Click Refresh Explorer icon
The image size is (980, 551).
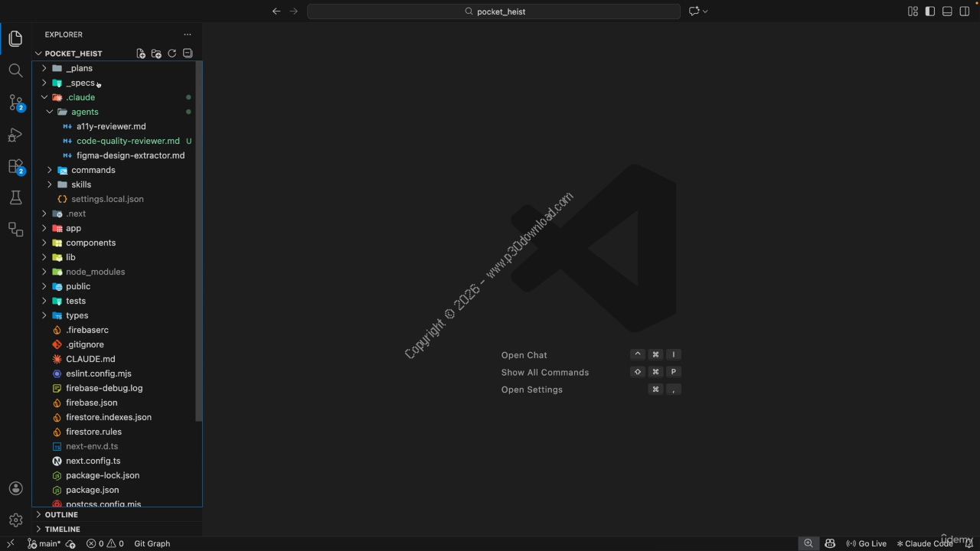click(x=171, y=54)
